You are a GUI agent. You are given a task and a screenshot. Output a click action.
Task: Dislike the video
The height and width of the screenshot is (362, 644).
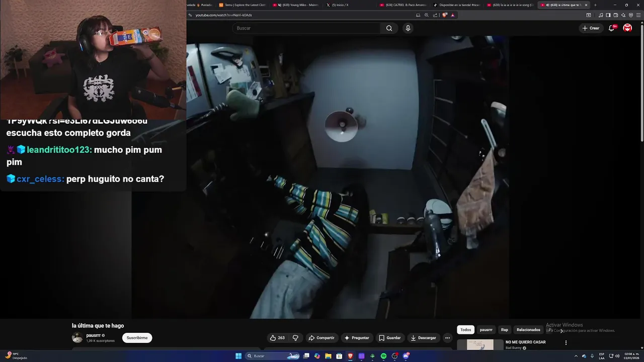click(295, 338)
